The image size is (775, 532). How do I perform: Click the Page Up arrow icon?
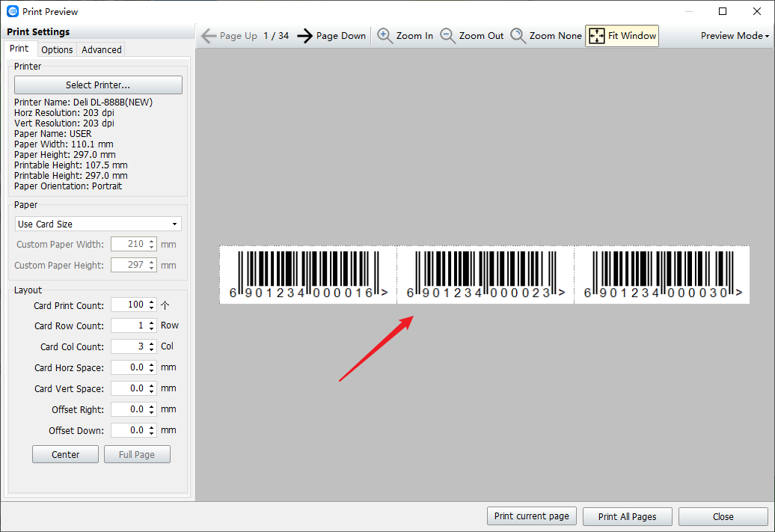209,36
